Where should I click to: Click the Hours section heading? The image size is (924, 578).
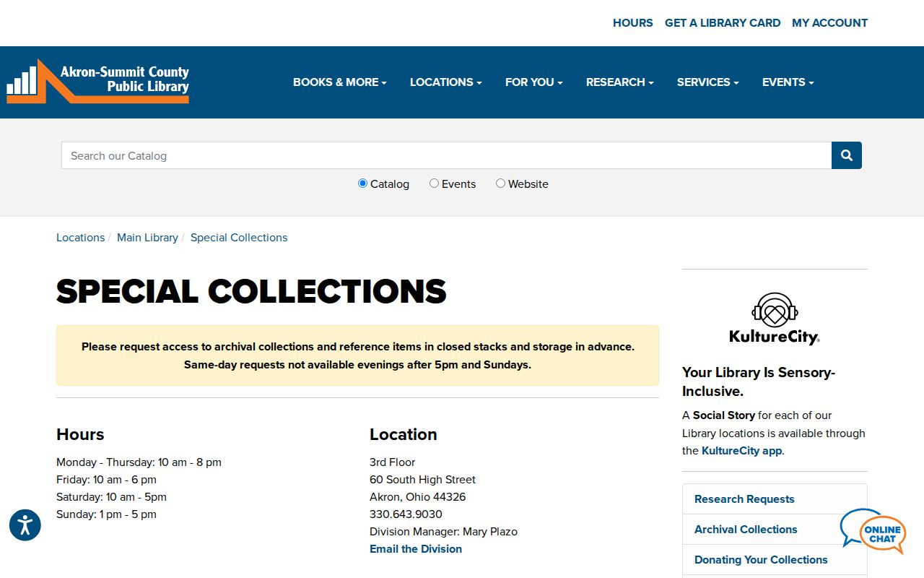80,434
